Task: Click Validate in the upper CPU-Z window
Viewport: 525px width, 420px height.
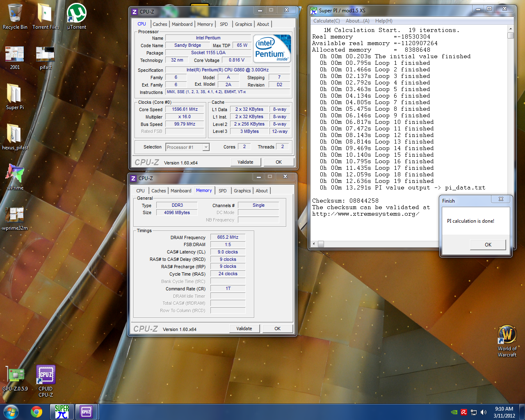Action: tap(245, 162)
